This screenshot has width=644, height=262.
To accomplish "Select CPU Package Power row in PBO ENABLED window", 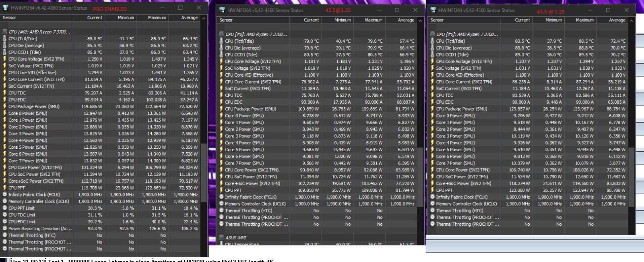I will tap(101, 106).
